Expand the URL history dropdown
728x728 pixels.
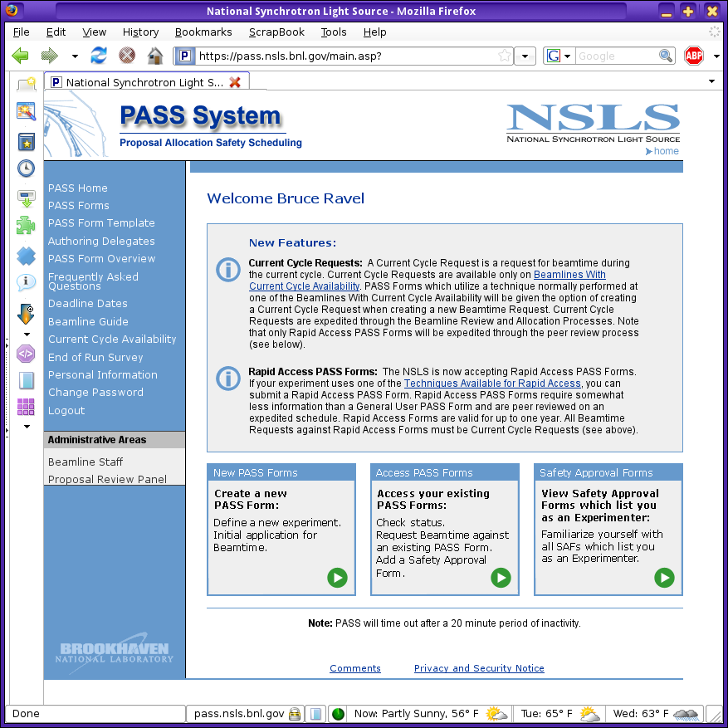(525, 56)
